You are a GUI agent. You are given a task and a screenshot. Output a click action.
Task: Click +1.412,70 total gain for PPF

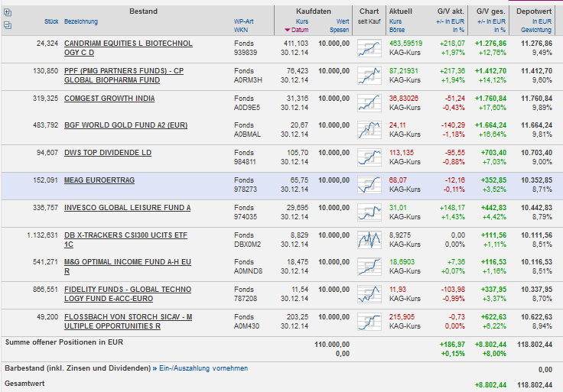(x=490, y=71)
